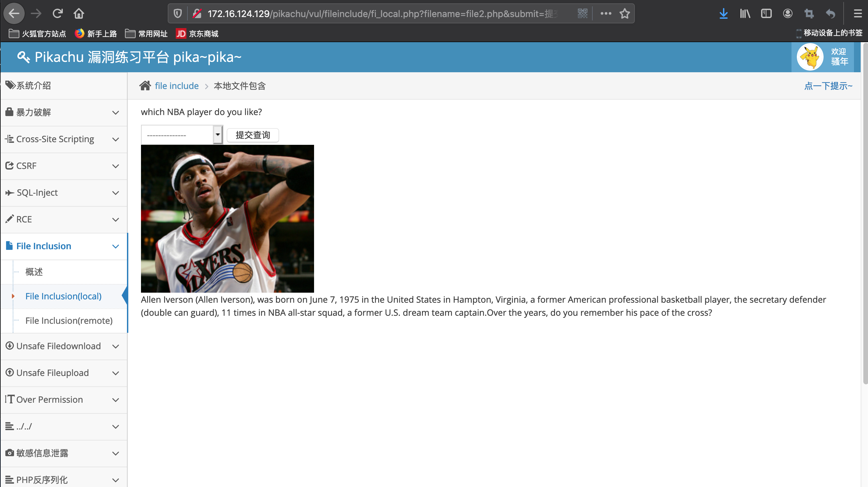Screen dimensions: 868x487
Task: Click the QR code icon in address bar
Action: pos(582,13)
